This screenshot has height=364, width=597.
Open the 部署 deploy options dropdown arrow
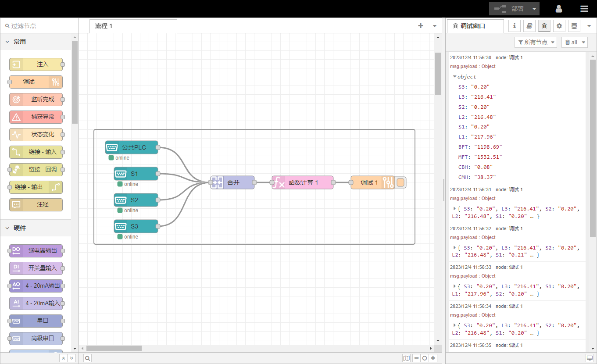534,9
